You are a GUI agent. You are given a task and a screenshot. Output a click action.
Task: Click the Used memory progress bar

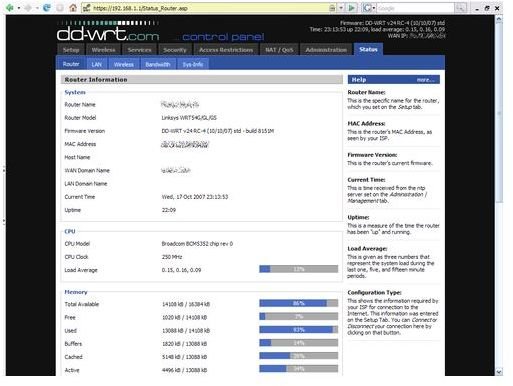[x=298, y=330]
